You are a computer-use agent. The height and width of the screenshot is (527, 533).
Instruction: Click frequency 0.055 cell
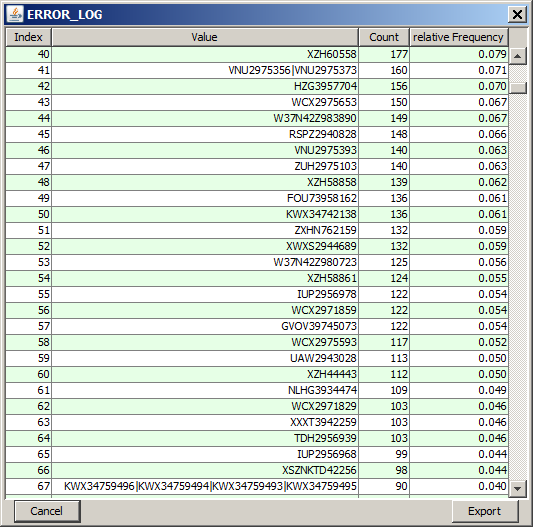[x=459, y=278]
